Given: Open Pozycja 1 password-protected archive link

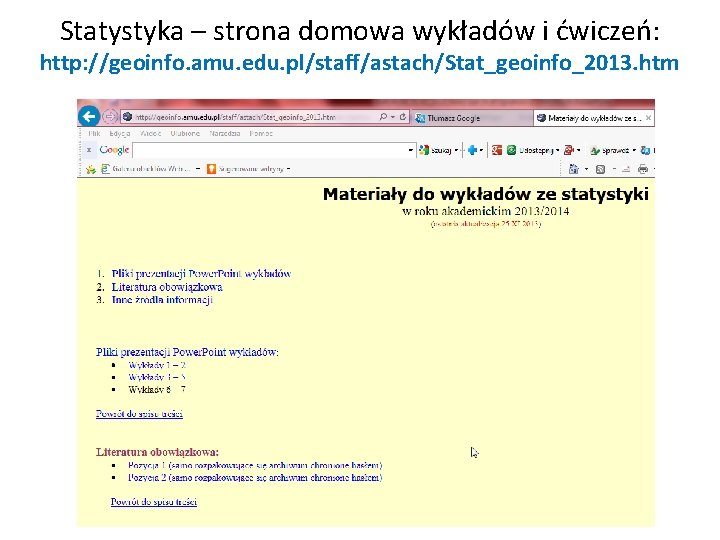Looking at the screenshot, I should (255, 465).
